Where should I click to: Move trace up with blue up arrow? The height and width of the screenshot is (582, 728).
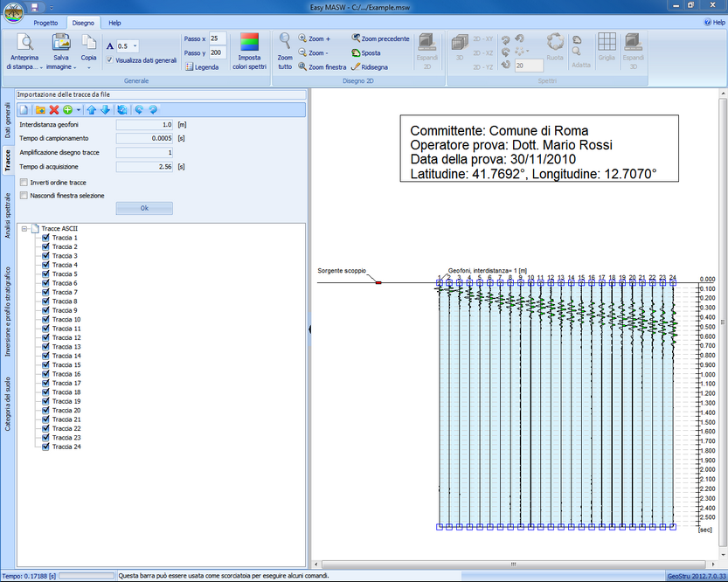(x=92, y=110)
